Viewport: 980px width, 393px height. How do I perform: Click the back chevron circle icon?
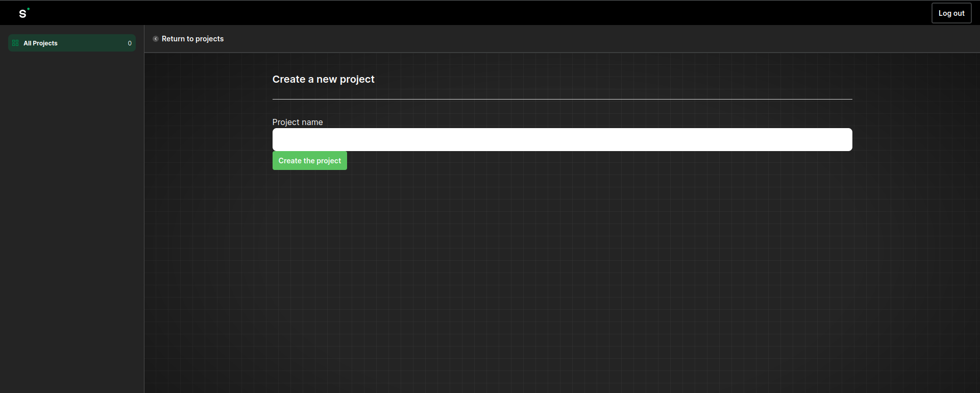coord(156,39)
